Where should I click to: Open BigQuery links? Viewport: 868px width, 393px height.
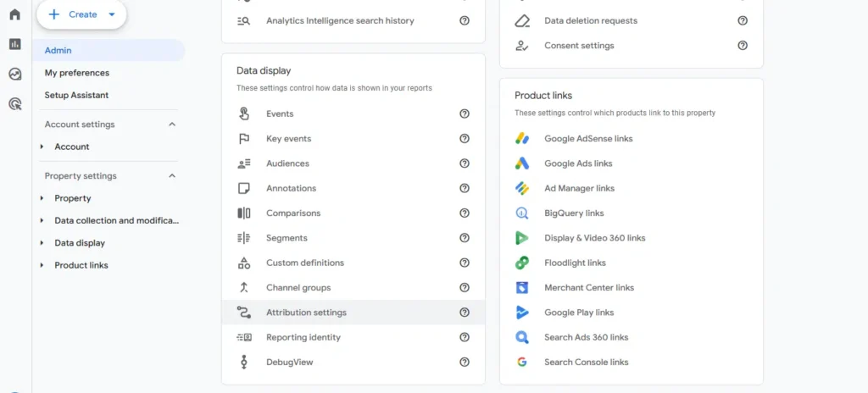point(574,213)
